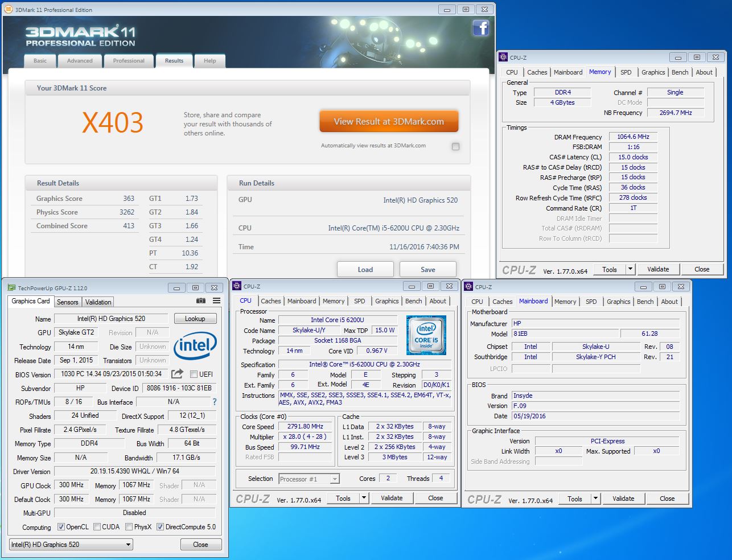Toggle CUDA computing checkbox

[x=97, y=527]
